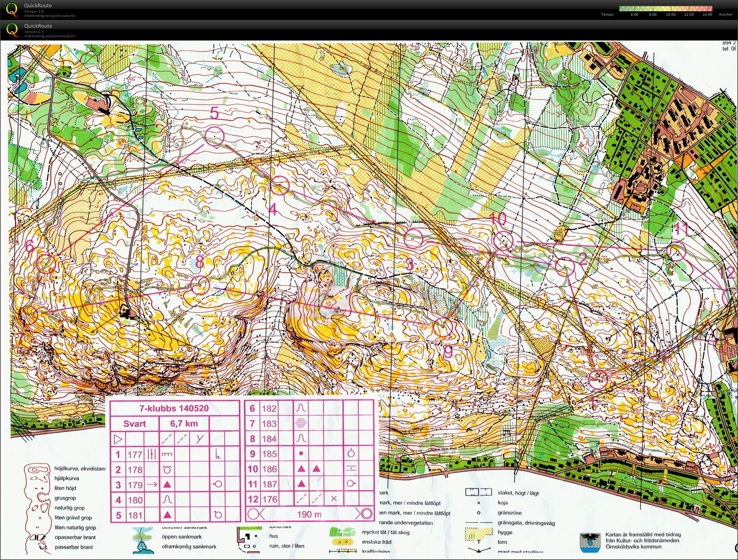Click the dot symbol in row 9 (185)
738x560 pixels.
pyautogui.click(x=301, y=454)
